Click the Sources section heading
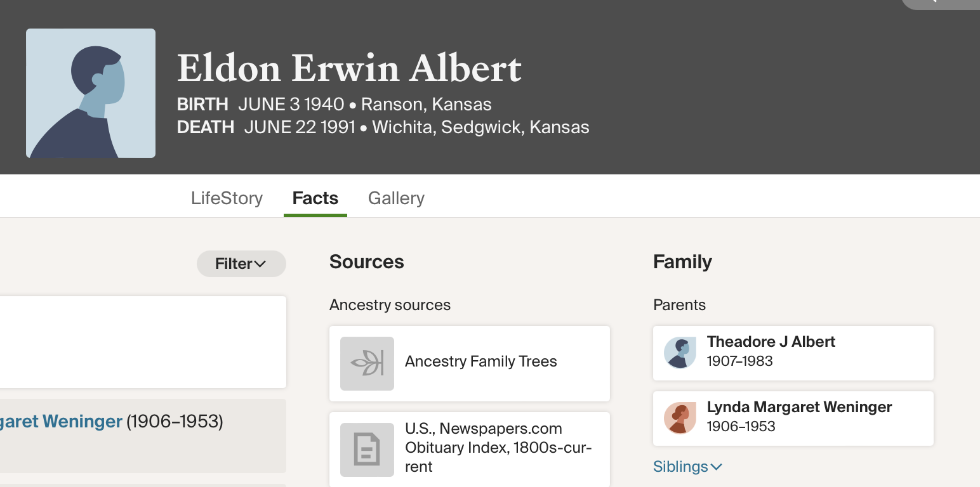980x487 pixels. point(366,262)
